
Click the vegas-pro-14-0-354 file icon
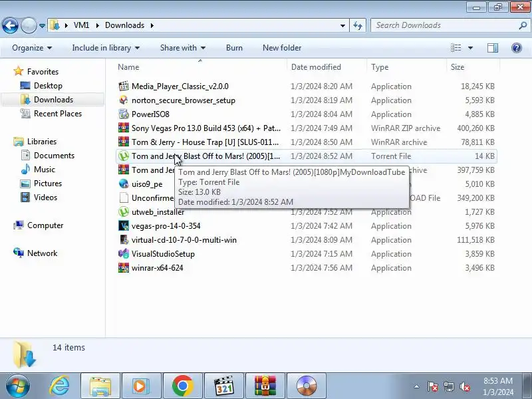coord(124,225)
